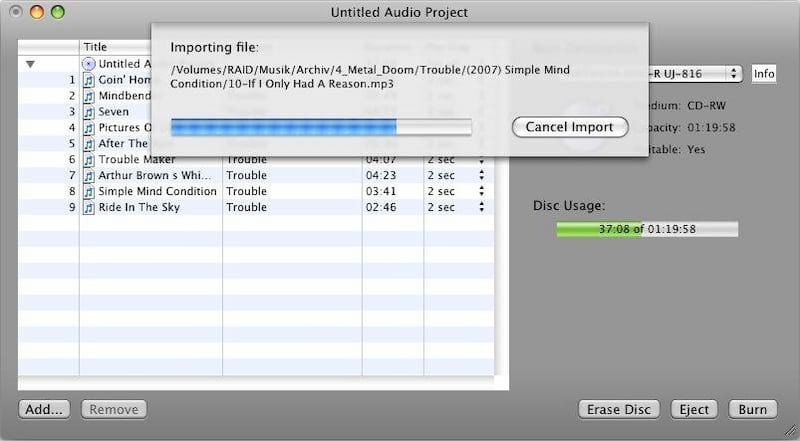Click the Burn button

pos(752,409)
